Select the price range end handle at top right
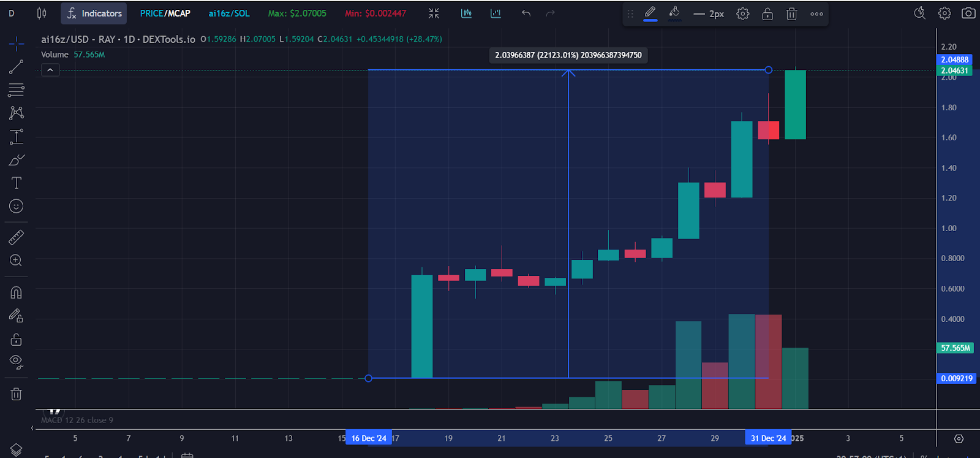 click(x=769, y=70)
